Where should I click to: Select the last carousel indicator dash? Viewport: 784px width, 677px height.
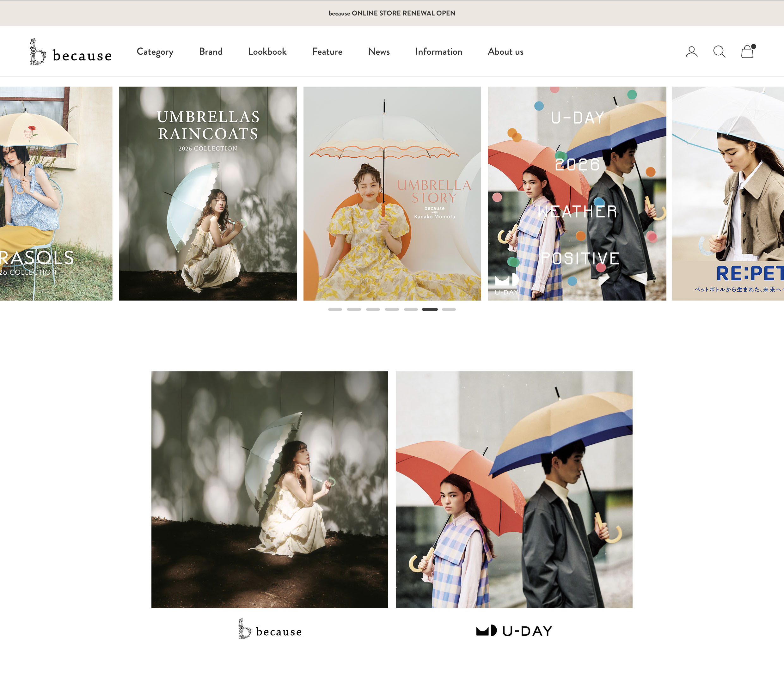pyautogui.click(x=449, y=309)
